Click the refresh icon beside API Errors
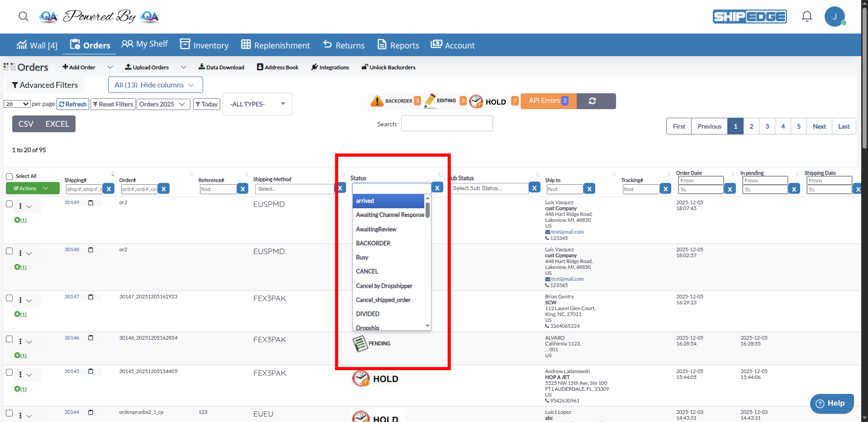 [x=592, y=101]
